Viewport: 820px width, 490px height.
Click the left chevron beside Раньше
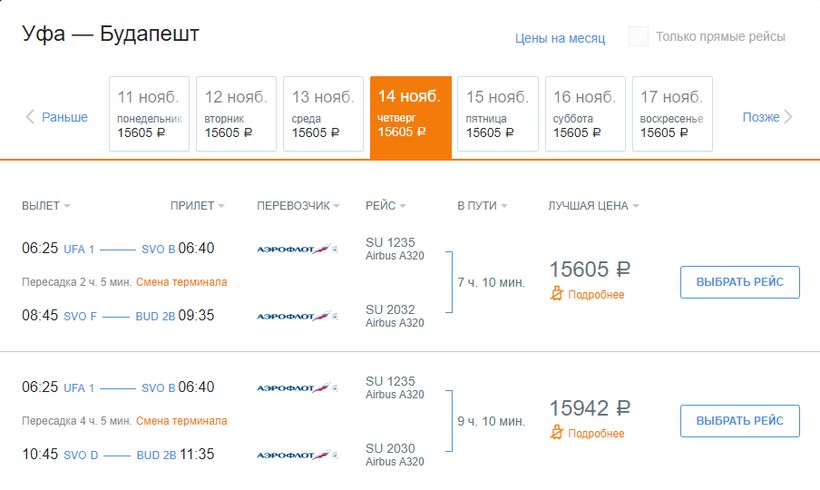tap(30, 117)
